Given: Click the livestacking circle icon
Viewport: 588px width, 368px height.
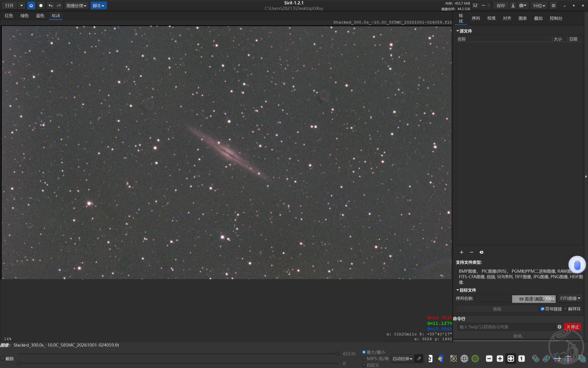Looking at the screenshot, I should click(41, 6).
